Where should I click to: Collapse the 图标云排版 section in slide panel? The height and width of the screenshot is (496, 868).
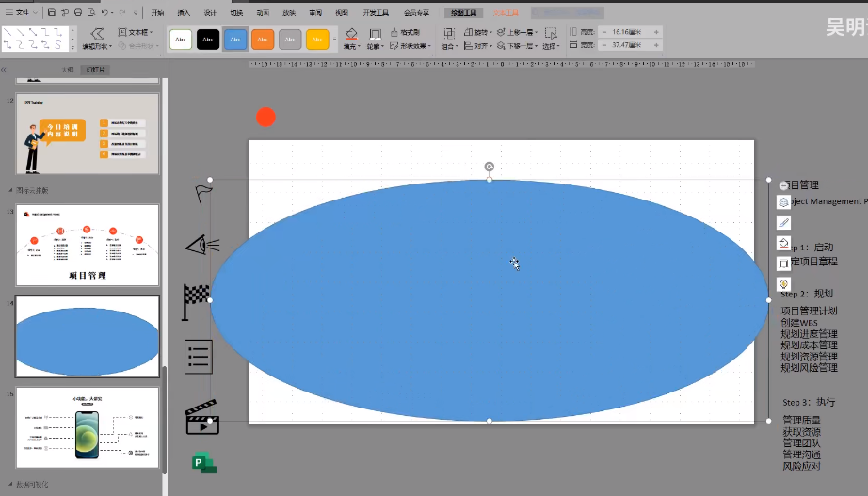(10, 190)
